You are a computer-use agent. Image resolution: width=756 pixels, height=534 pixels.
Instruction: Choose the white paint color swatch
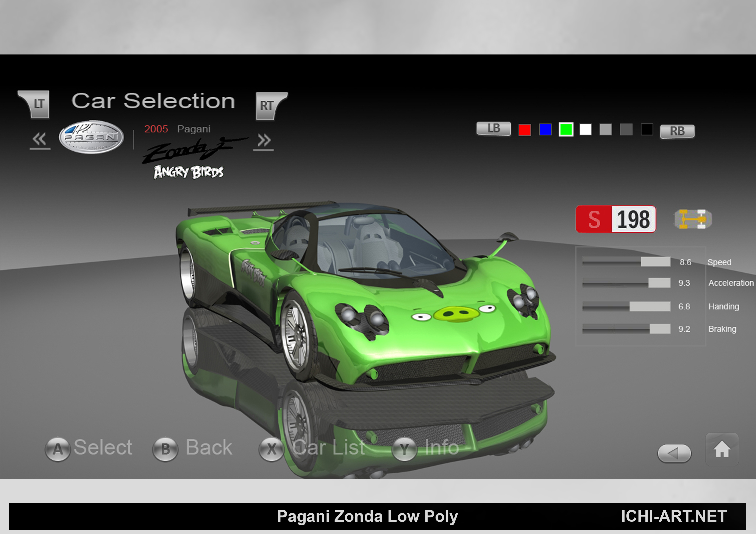pos(585,129)
